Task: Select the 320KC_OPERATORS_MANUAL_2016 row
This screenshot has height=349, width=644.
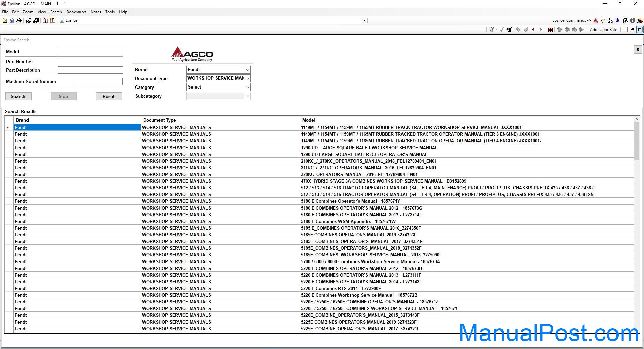Action: (319, 174)
